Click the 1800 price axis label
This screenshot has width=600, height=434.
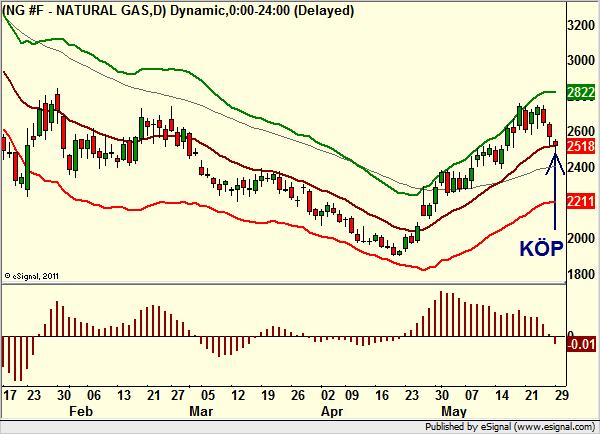[x=581, y=274]
